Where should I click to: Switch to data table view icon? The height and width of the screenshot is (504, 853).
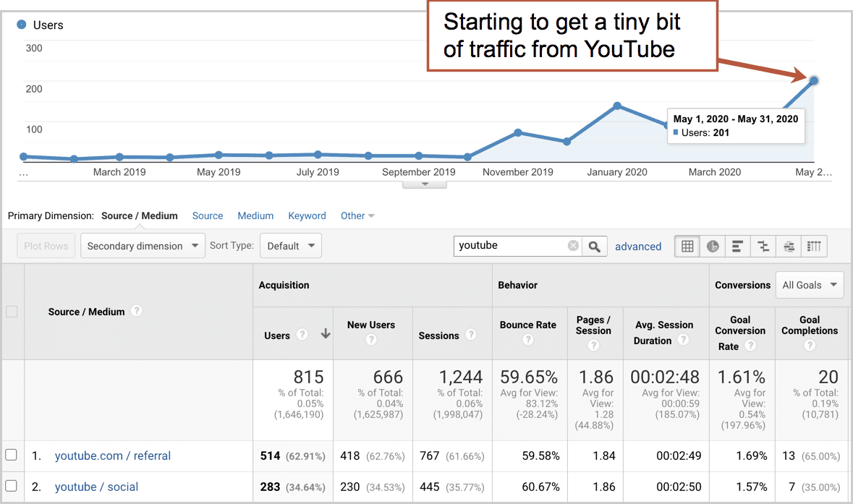point(687,247)
